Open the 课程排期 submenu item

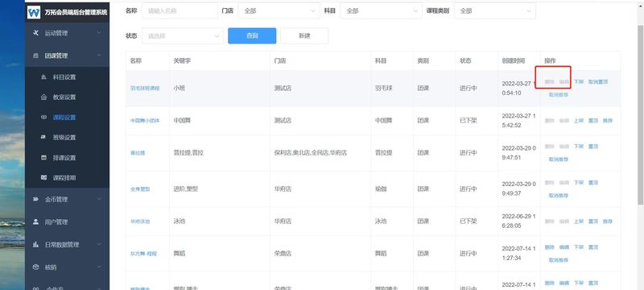64,178
